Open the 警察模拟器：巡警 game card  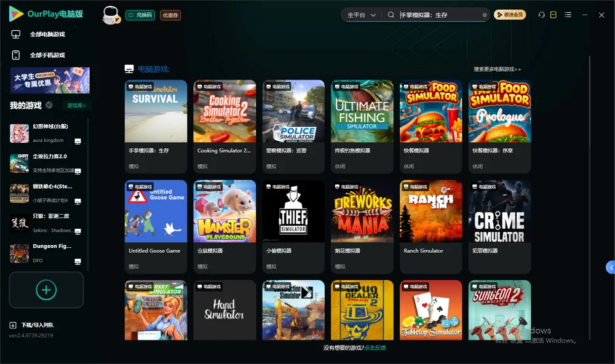click(293, 126)
